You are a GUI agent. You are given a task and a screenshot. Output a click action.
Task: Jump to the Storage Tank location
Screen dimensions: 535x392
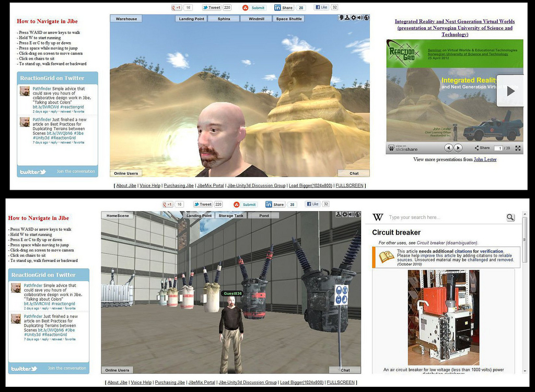(x=230, y=215)
